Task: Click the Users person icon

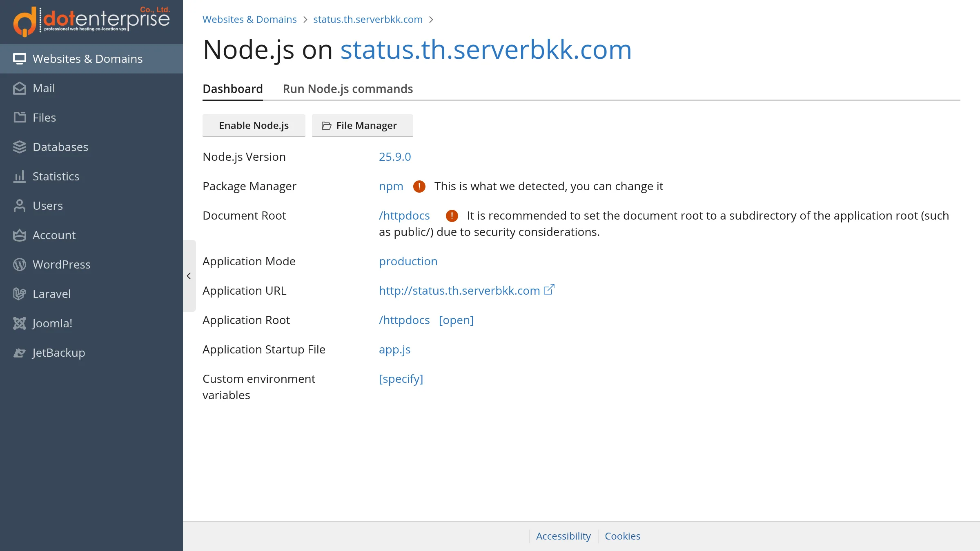Action: (x=20, y=206)
